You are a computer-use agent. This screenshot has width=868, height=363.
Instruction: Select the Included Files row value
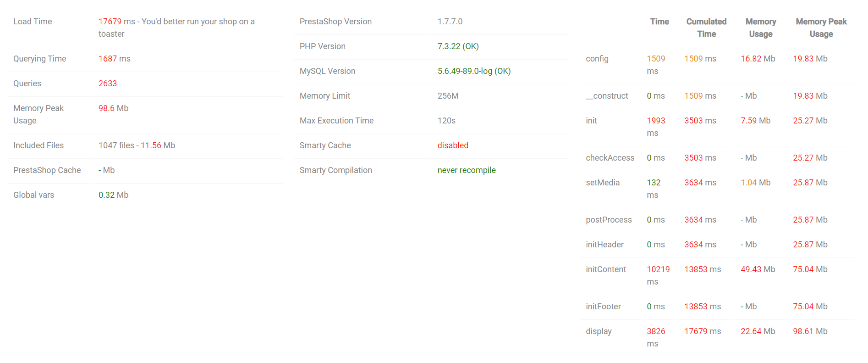pyautogui.click(x=137, y=145)
